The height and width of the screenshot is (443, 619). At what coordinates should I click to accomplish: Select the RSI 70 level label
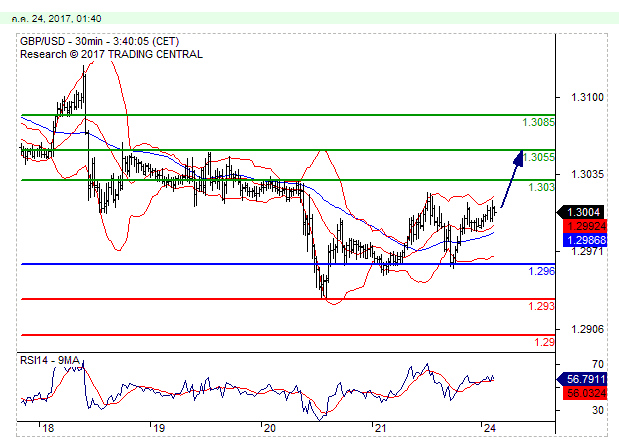[x=598, y=364]
